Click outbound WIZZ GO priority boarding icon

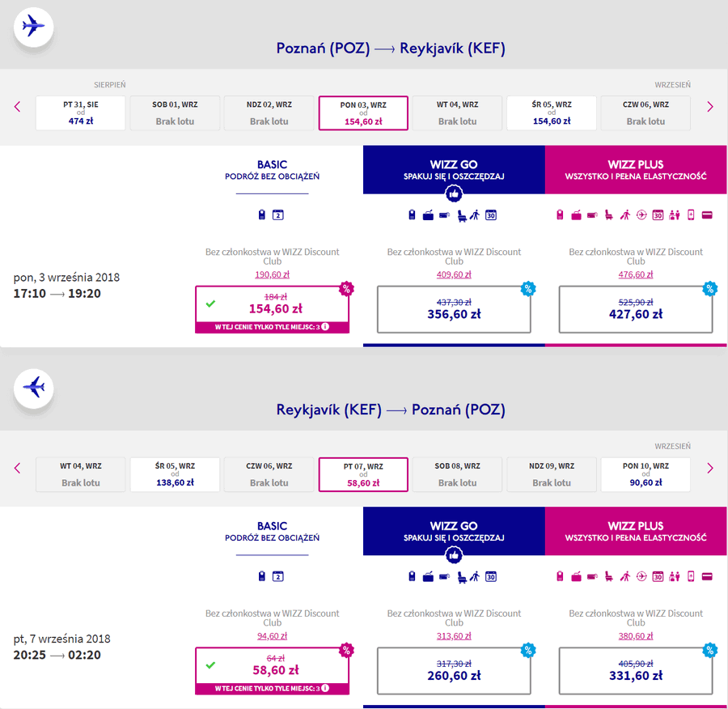[x=475, y=215]
